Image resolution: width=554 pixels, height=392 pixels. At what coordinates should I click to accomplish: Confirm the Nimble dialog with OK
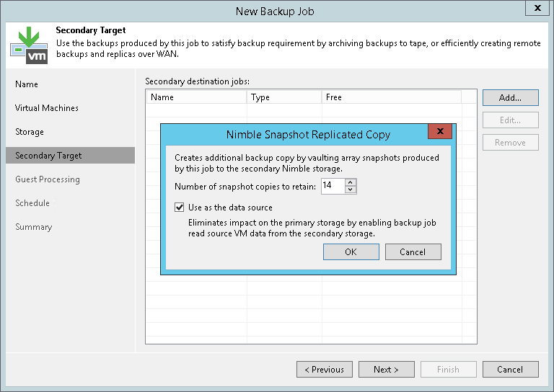tap(351, 252)
